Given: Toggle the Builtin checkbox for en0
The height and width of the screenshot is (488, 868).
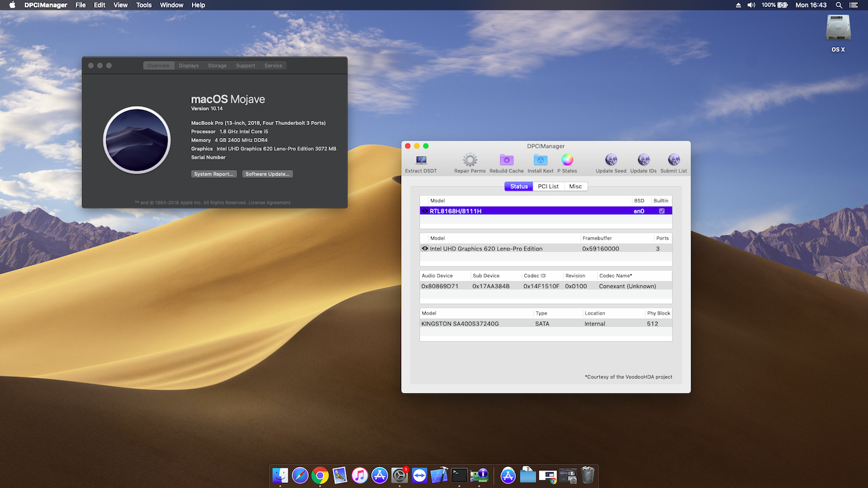Looking at the screenshot, I should click(x=661, y=210).
